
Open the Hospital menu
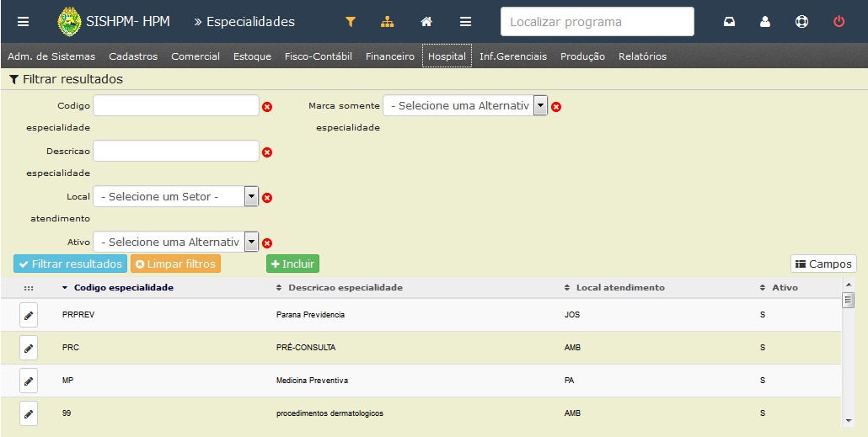pos(447,56)
